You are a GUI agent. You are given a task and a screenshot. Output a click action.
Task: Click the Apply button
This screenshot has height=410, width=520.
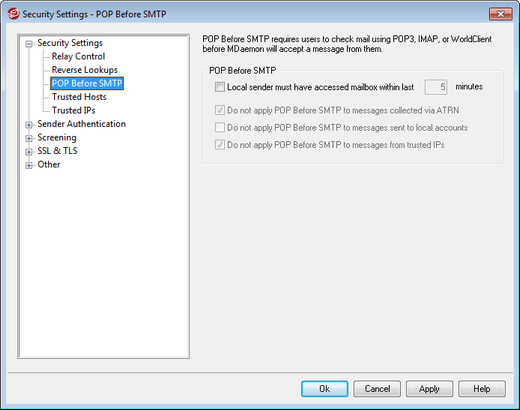(429, 389)
